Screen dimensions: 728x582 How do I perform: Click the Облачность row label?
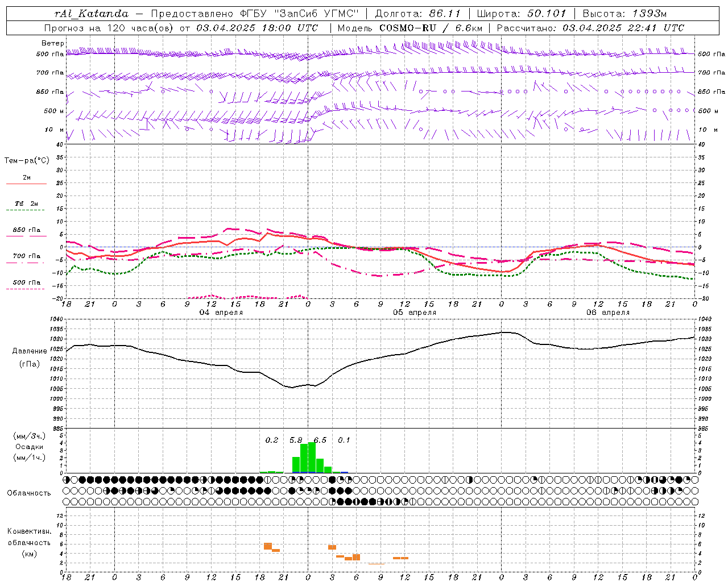click(29, 493)
